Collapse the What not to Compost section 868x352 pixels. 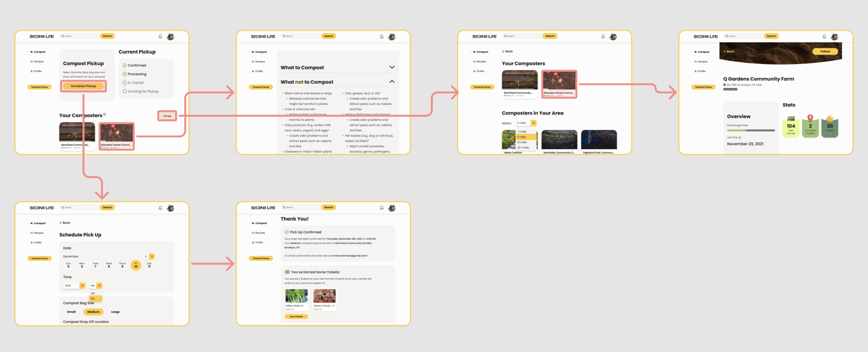tap(392, 82)
